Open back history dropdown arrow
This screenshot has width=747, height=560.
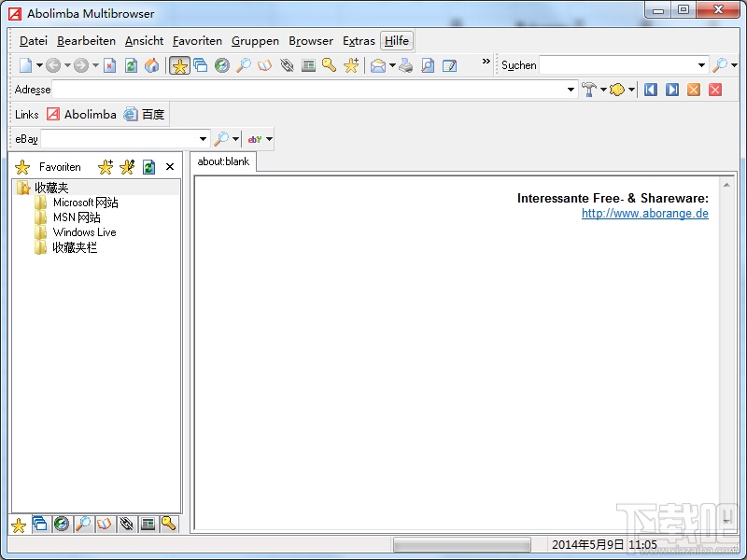tap(67, 65)
